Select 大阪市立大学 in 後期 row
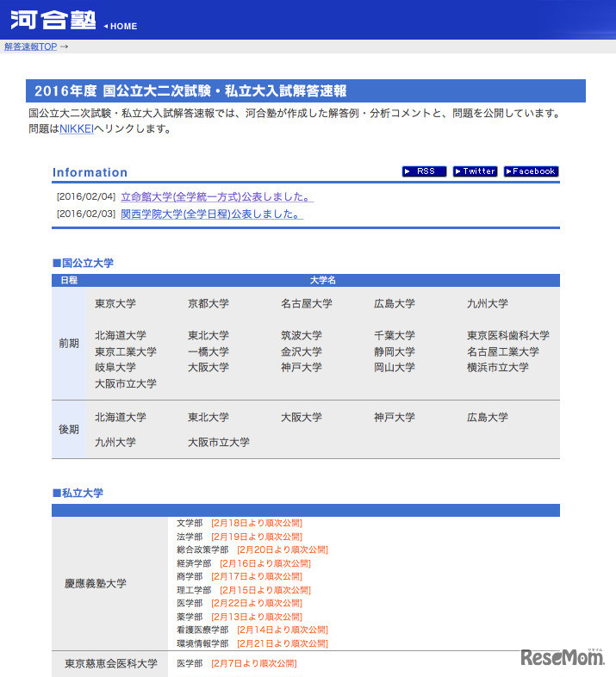 click(219, 442)
